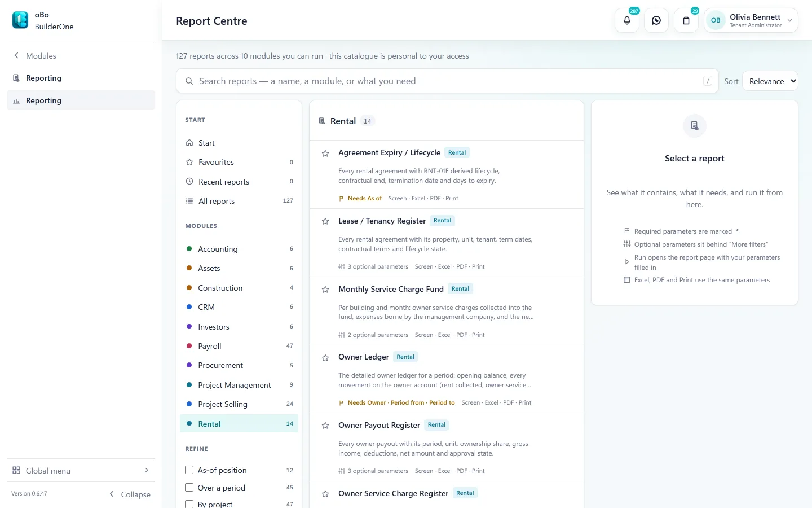Image resolution: width=812 pixels, height=508 pixels.
Task: Open the notifications bell
Action: [x=627, y=20]
